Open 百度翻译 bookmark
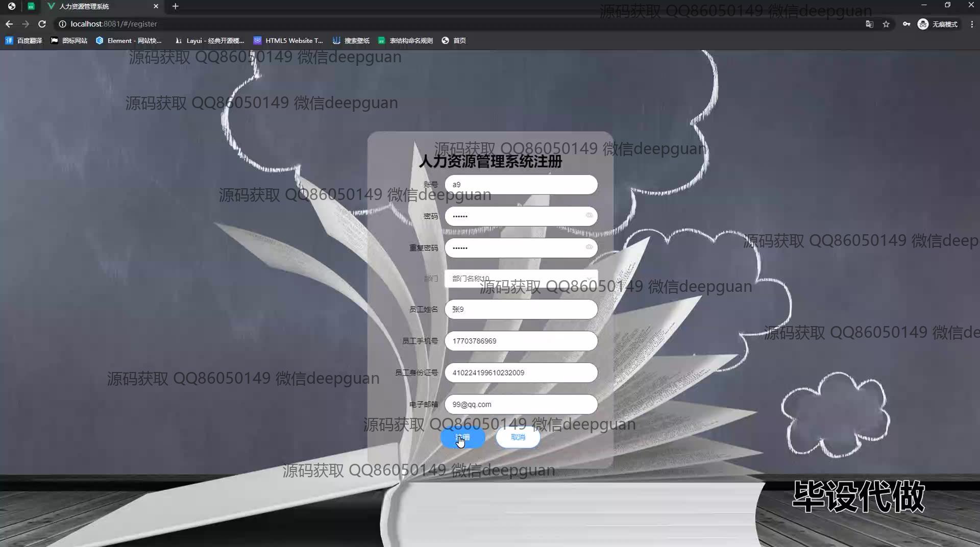This screenshot has height=547, width=980. click(x=24, y=40)
